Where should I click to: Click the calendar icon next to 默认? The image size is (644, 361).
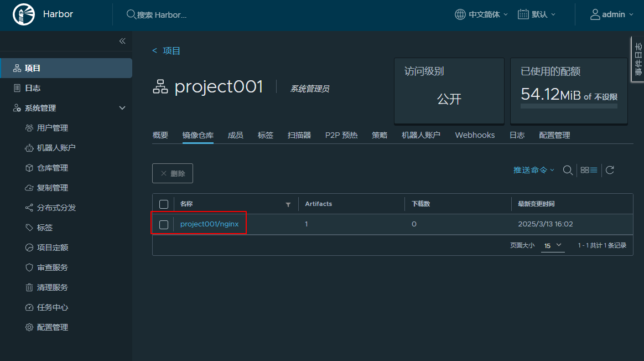[523, 14]
